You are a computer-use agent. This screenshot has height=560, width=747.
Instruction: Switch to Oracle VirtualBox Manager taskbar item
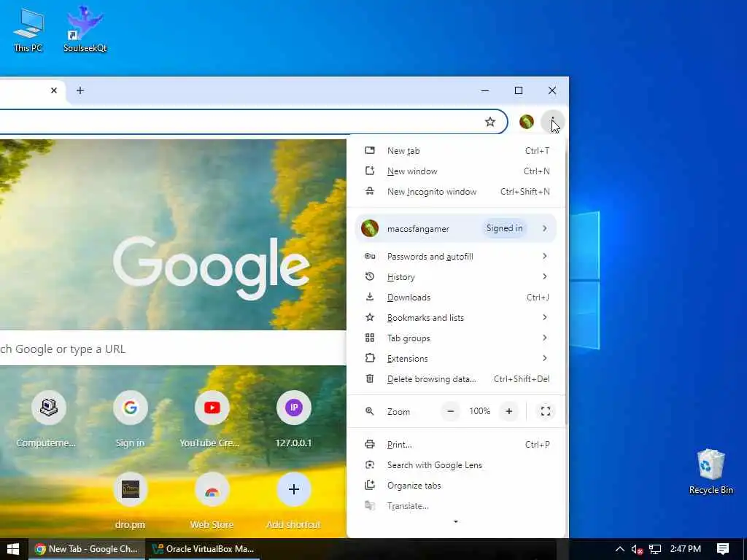tap(204, 549)
